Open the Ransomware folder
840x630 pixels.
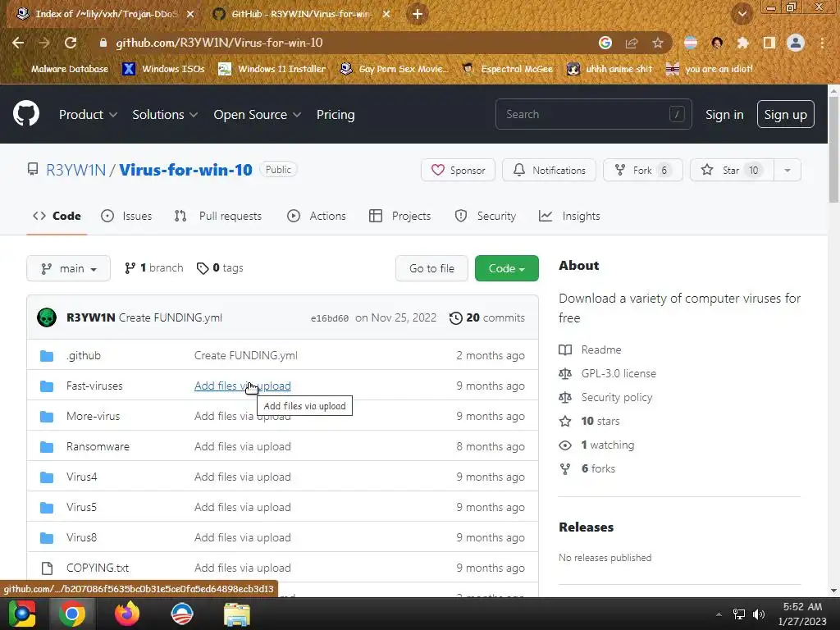[x=98, y=447]
